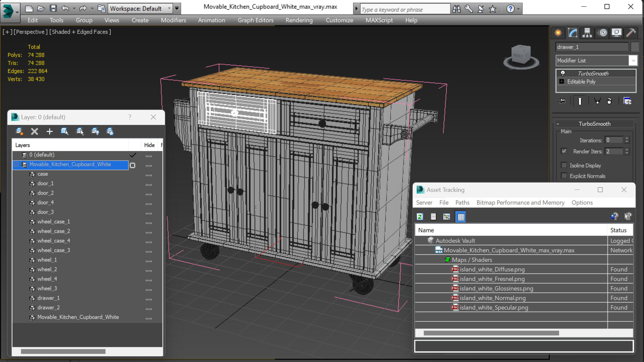Open the Motion command panel tab
This screenshot has width=644, height=362.
[x=602, y=32]
